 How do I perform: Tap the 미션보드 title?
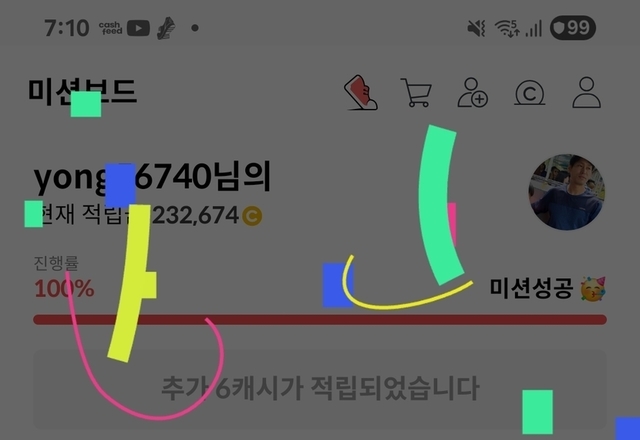click(82, 91)
